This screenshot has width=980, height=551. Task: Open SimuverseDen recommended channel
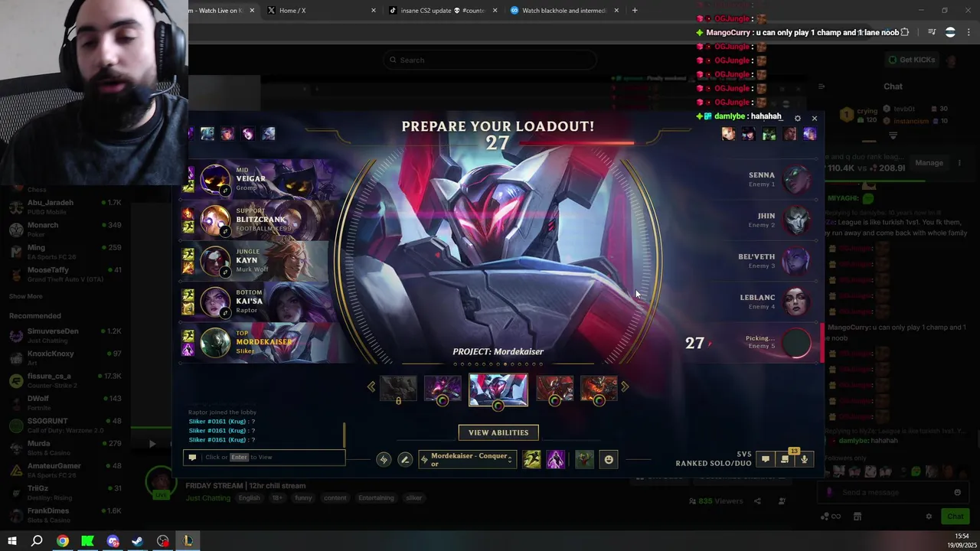click(65, 334)
